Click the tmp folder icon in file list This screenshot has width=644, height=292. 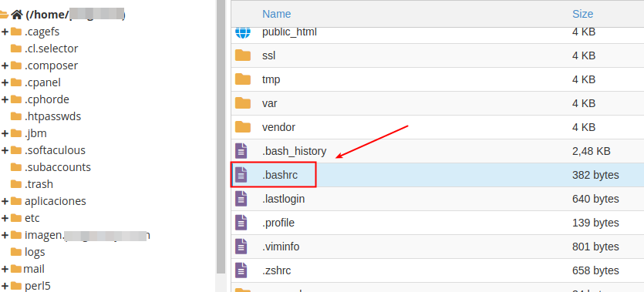coord(243,79)
